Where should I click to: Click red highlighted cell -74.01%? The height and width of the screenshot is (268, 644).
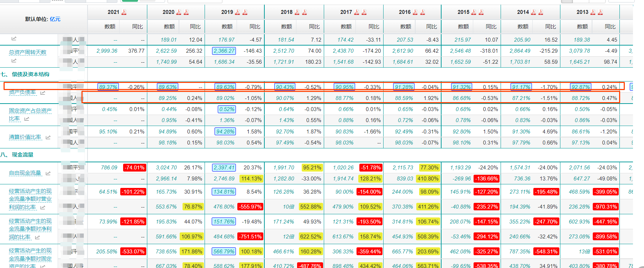click(134, 168)
